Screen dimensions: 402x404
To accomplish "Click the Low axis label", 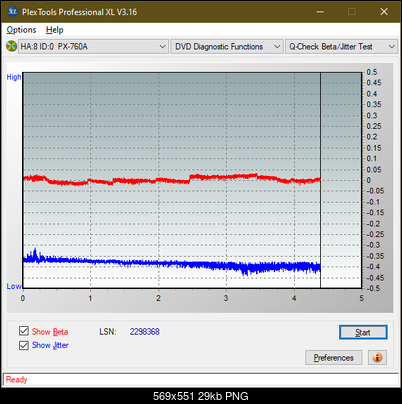I will (x=14, y=286).
